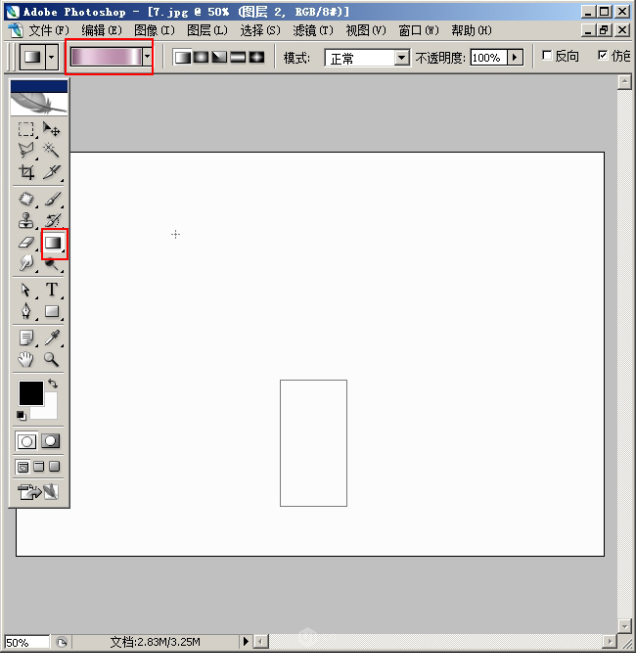Choose the Eyedropper tool
This screenshot has height=653, width=636.
(52, 338)
